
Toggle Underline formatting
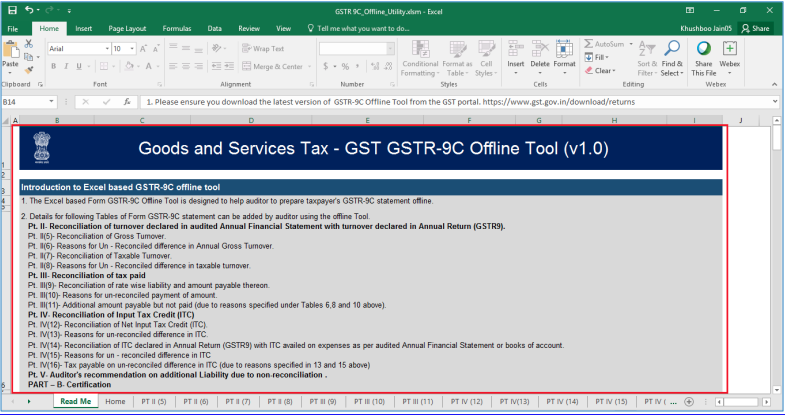pyautogui.click(x=79, y=66)
